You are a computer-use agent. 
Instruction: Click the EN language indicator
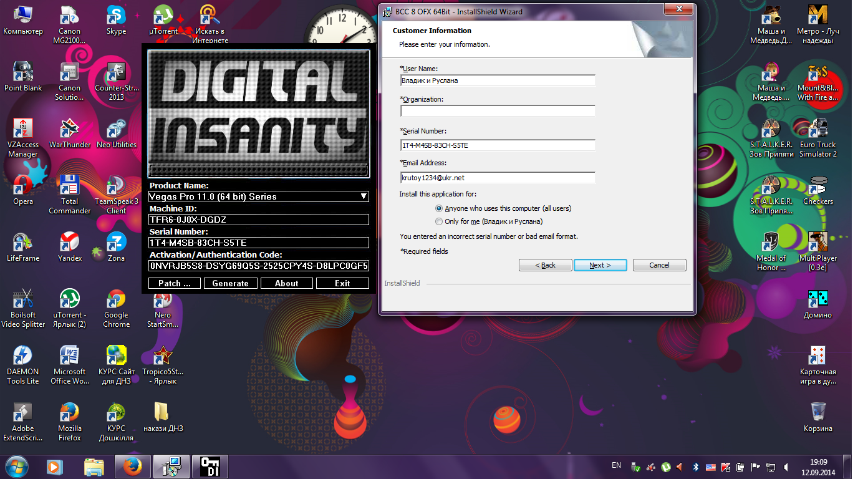tap(616, 465)
